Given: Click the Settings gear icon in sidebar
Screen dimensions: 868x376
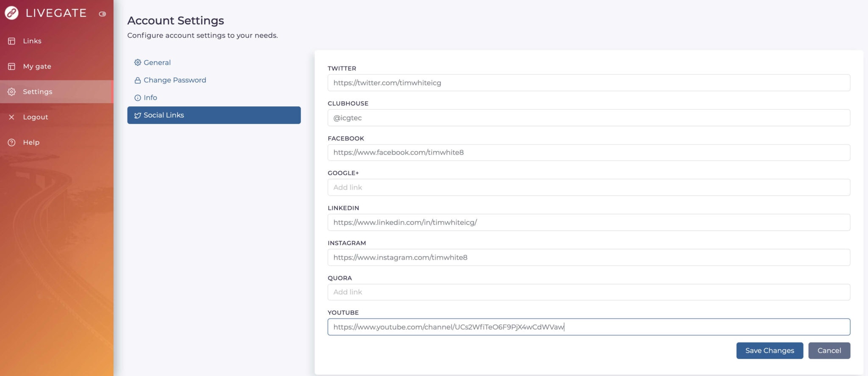Looking at the screenshot, I should pyautogui.click(x=11, y=92).
